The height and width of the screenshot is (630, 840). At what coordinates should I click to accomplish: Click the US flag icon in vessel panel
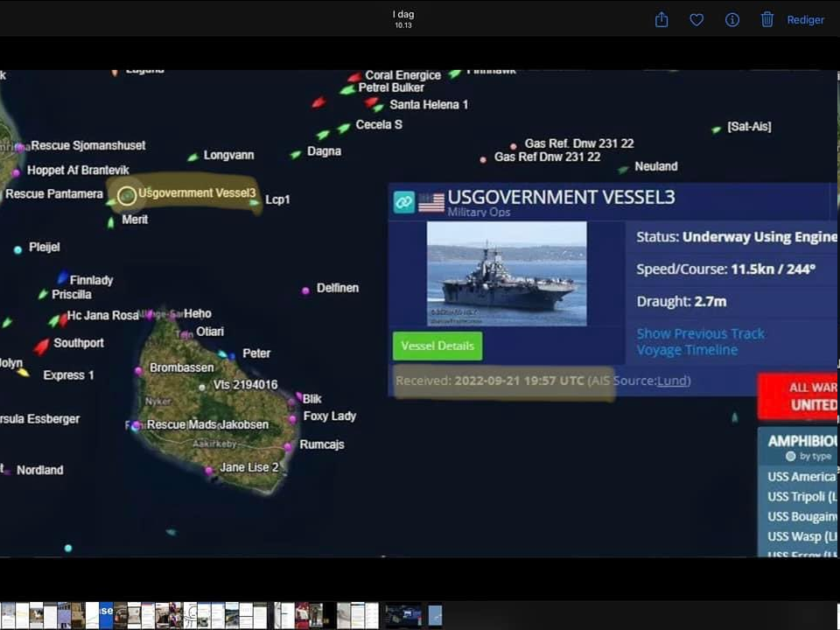pos(431,202)
